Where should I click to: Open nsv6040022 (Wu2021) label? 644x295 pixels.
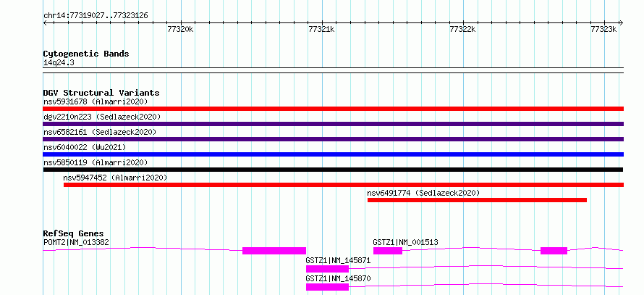click(x=85, y=147)
